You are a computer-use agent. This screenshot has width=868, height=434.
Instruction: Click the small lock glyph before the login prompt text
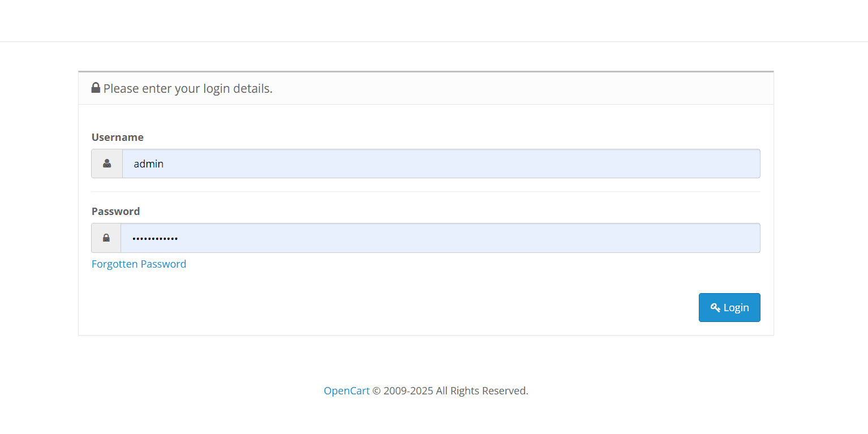[x=95, y=87]
